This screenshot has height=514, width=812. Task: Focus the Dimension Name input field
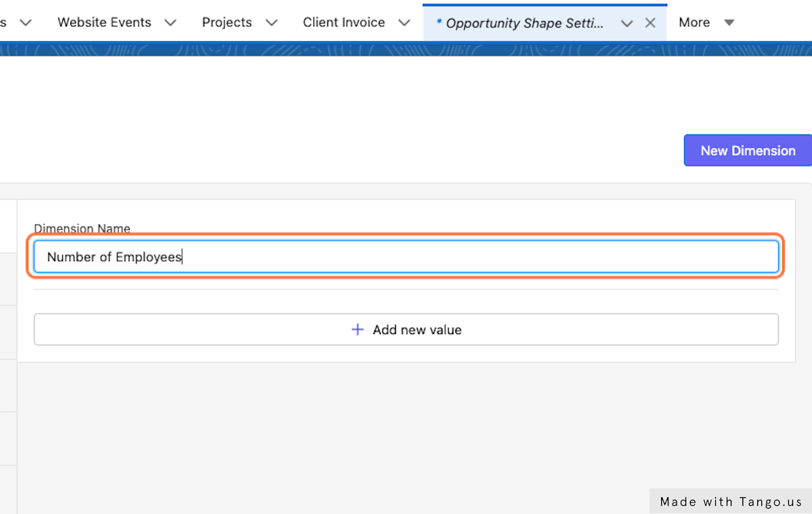(x=406, y=257)
